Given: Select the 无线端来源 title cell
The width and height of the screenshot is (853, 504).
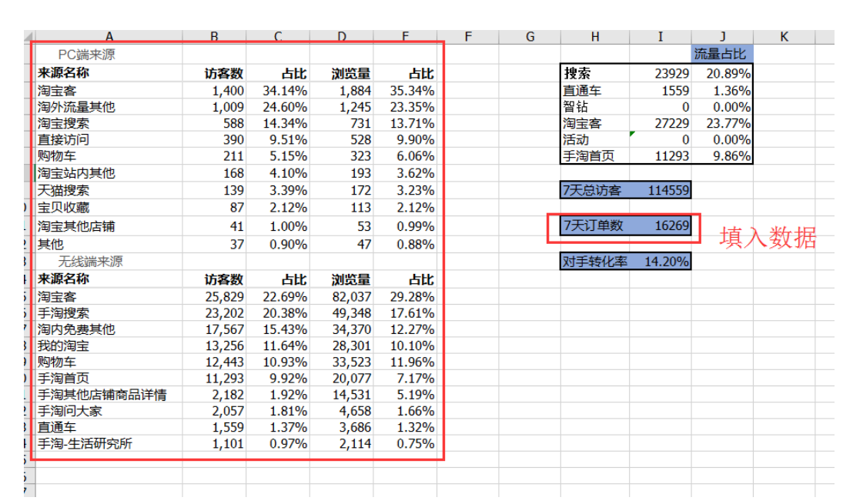Looking at the screenshot, I should (x=92, y=261).
